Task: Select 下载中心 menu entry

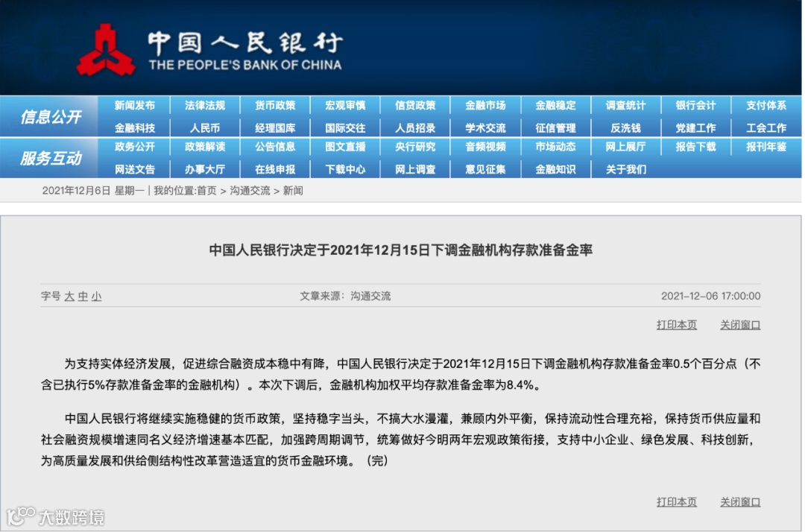Action: tap(345, 169)
